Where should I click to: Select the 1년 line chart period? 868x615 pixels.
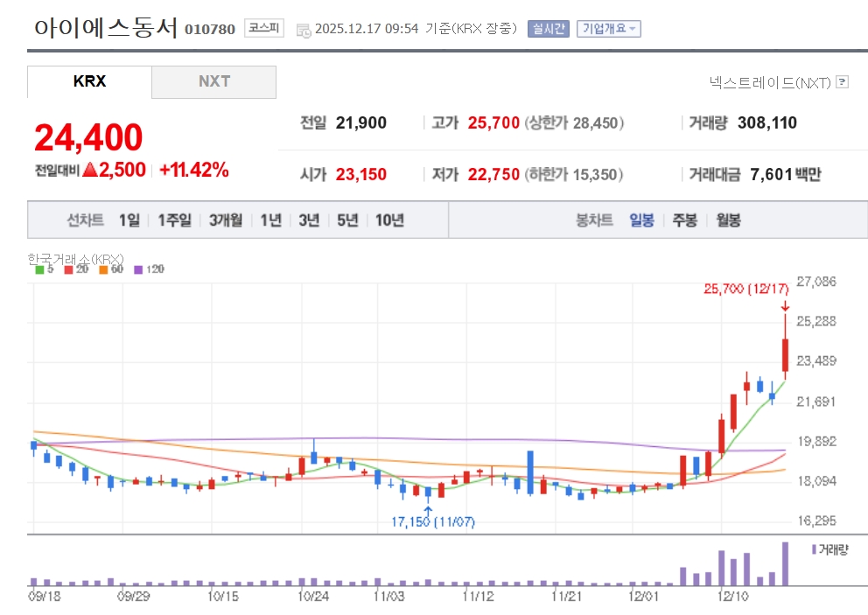click(271, 220)
